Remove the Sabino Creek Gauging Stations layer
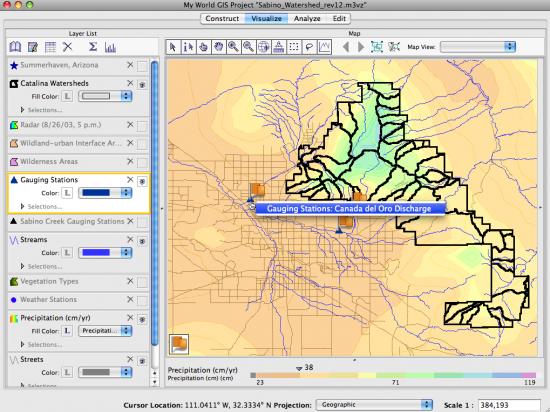 [130, 221]
